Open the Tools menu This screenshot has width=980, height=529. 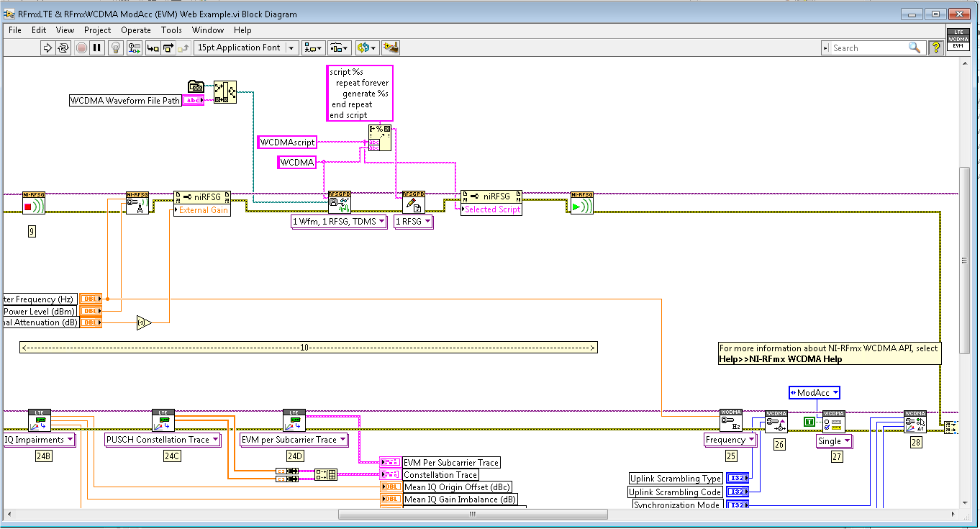pyautogui.click(x=171, y=30)
